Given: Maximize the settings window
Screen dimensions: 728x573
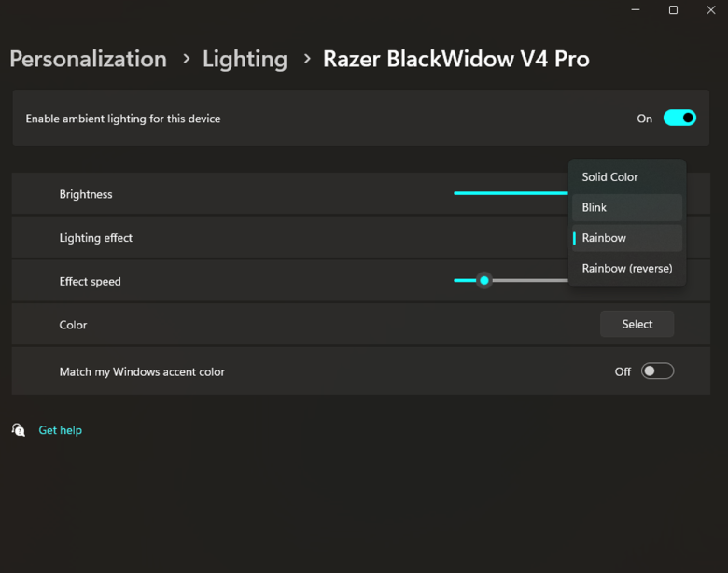Looking at the screenshot, I should (673, 9).
